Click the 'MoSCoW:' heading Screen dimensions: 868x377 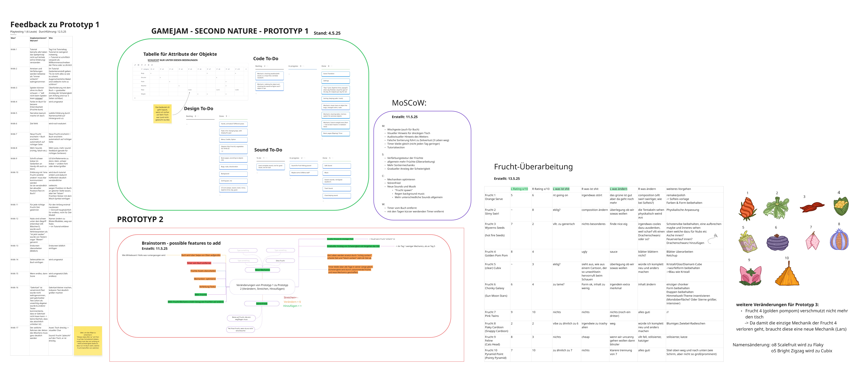click(409, 103)
